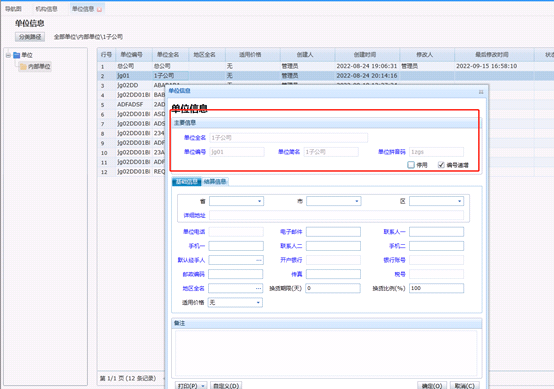Switch to the 导航图 tab
Image resolution: width=554 pixels, height=389 pixels.
(13, 9)
